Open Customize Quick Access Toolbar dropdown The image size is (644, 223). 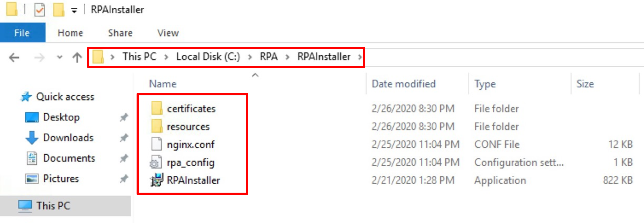pos(74,11)
